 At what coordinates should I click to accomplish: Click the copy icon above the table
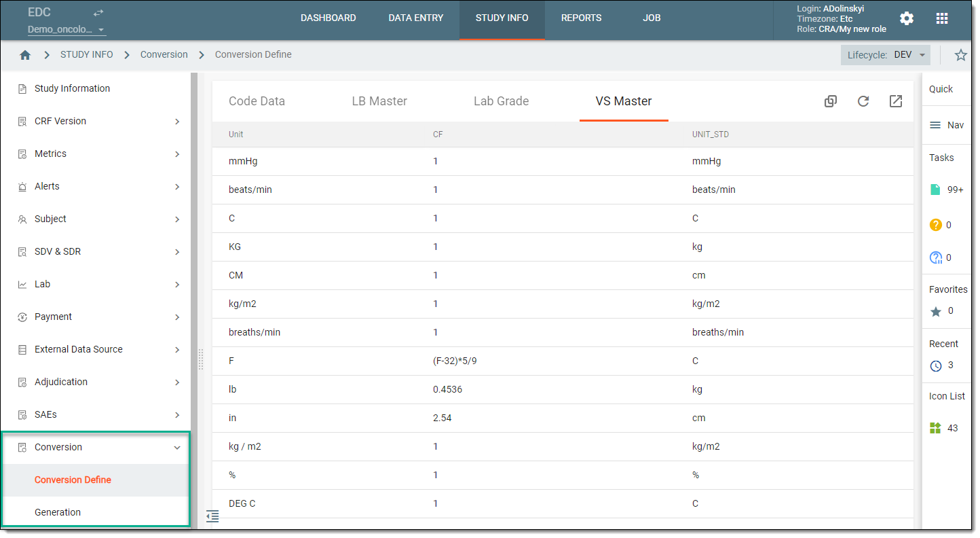point(831,101)
